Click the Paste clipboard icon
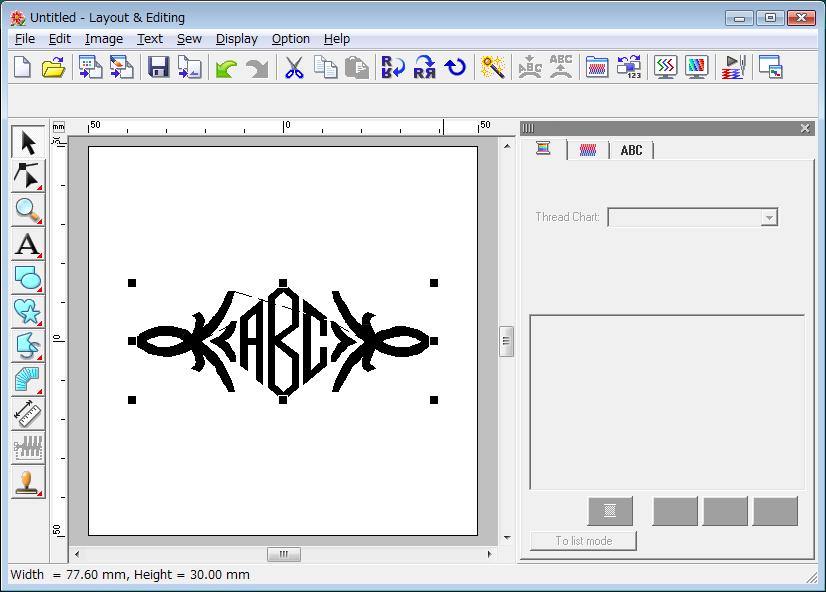The height and width of the screenshot is (592, 826). coord(357,67)
